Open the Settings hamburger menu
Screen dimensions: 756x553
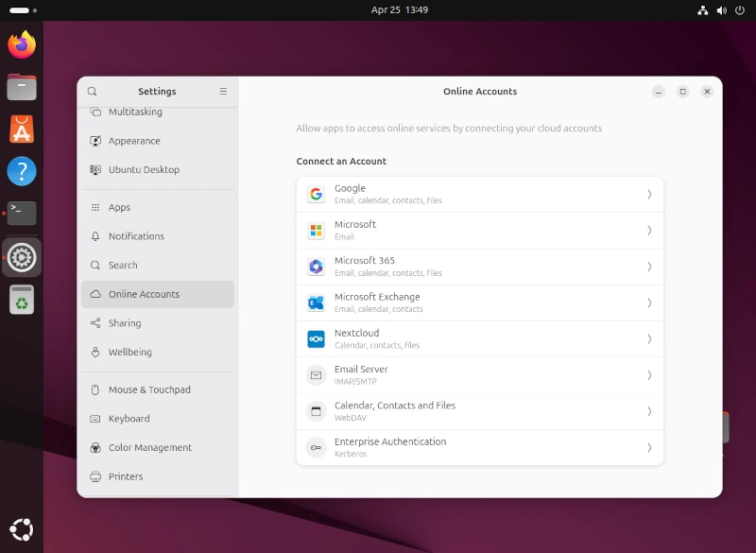point(223,91)
